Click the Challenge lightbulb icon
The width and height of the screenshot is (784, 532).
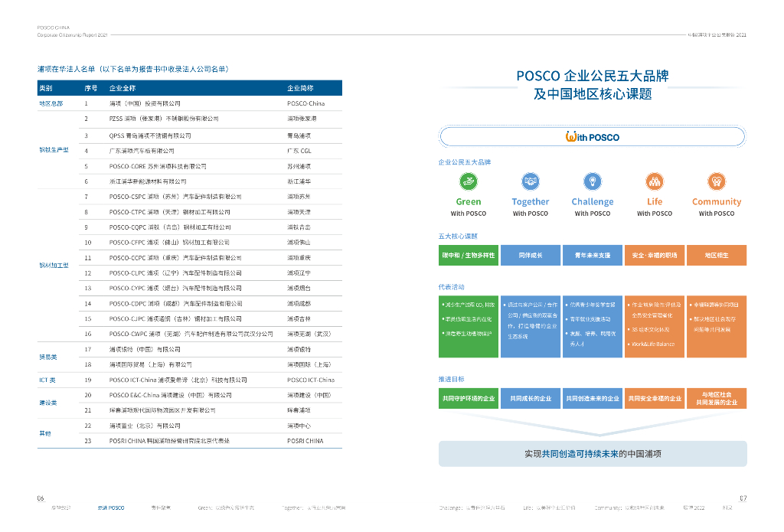tap(592, 182)
